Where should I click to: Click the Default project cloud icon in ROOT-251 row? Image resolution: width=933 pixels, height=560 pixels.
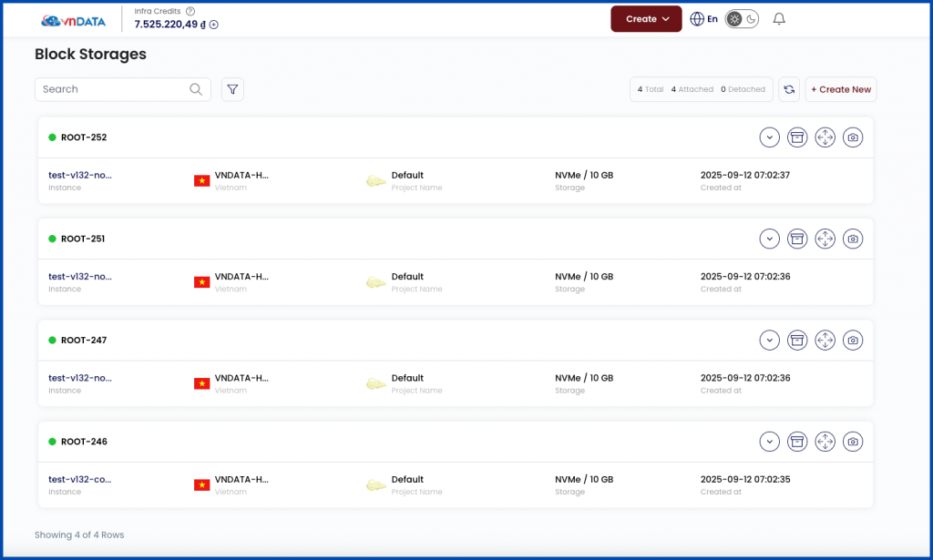point(376,282)
